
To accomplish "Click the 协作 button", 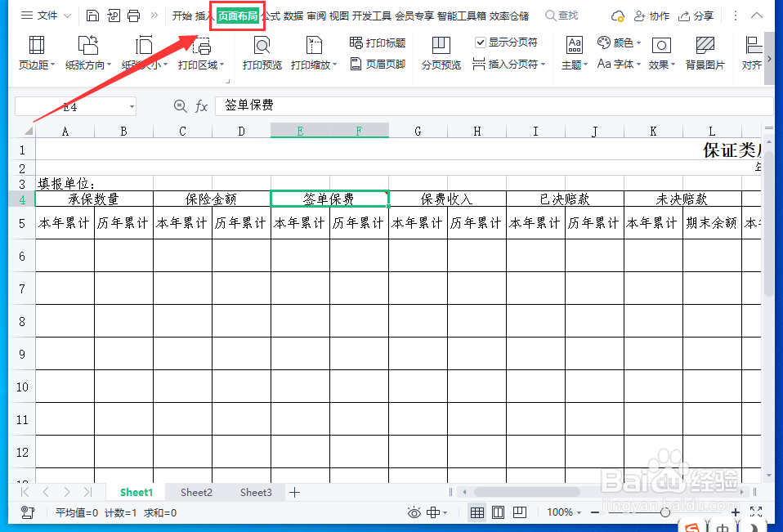I will [651, 16].
